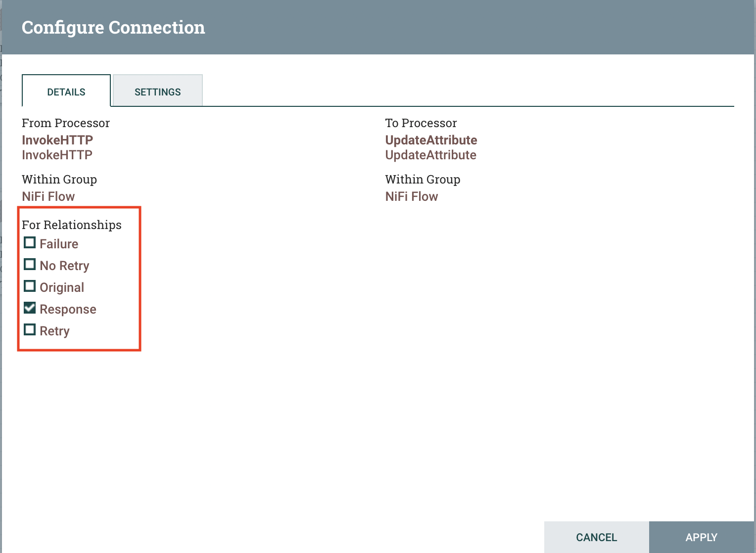The width and height of the screenshot is (756, 553).
Task: Click the Configure Connection dialog title
Action: (113, 27)
